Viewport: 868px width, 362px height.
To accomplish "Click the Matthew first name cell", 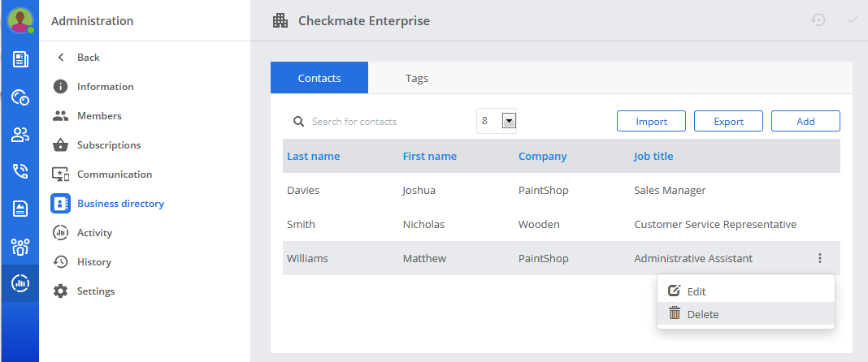I will tap(424, 258).
